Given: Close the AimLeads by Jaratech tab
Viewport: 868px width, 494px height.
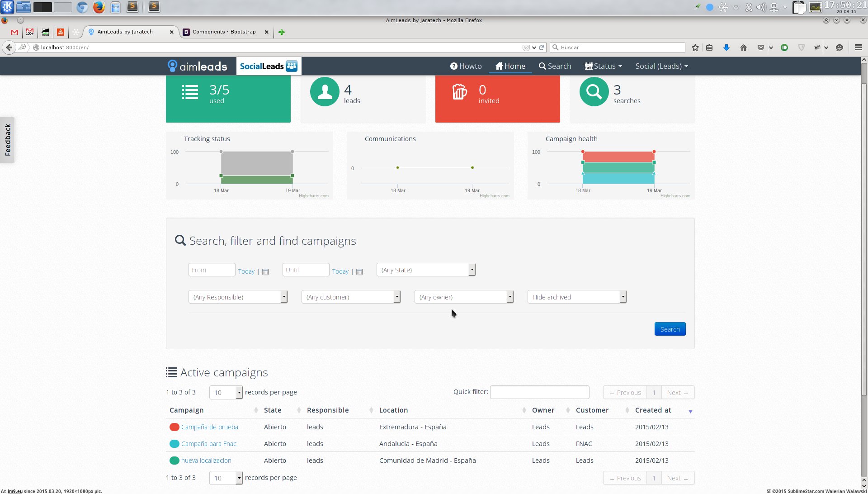Looking at the screenshot, I should (x=172, y=32).
